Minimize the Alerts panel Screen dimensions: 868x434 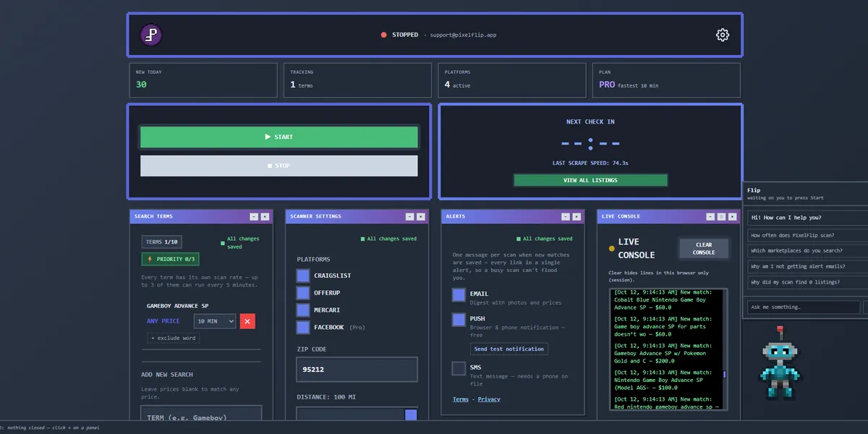pos(566,216)
